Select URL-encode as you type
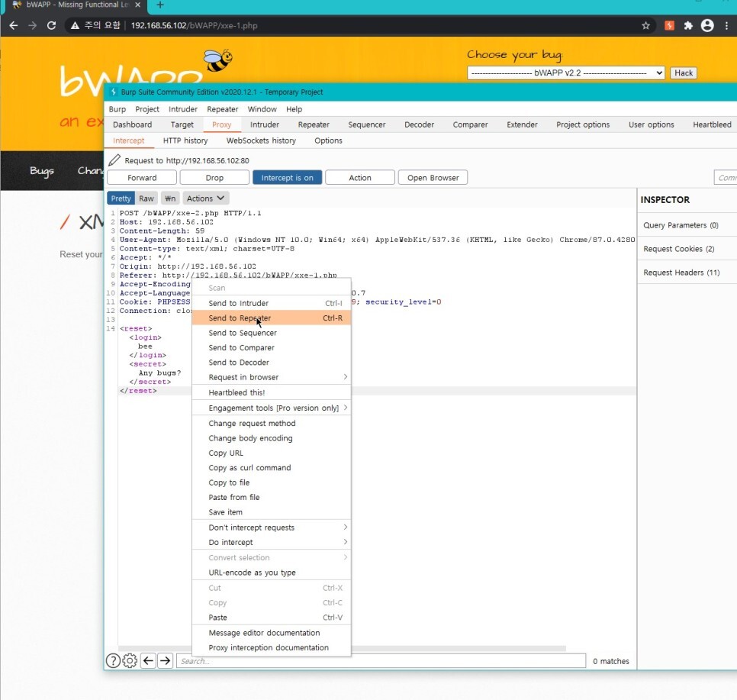The height and width of the screenshot is (700, 737). (x=272, y=573)
